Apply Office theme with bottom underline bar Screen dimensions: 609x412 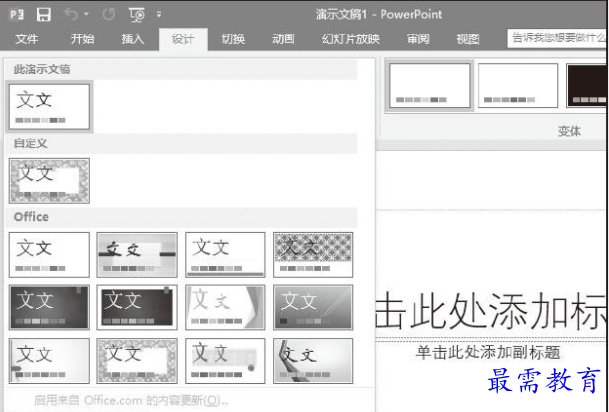(225, 255)
